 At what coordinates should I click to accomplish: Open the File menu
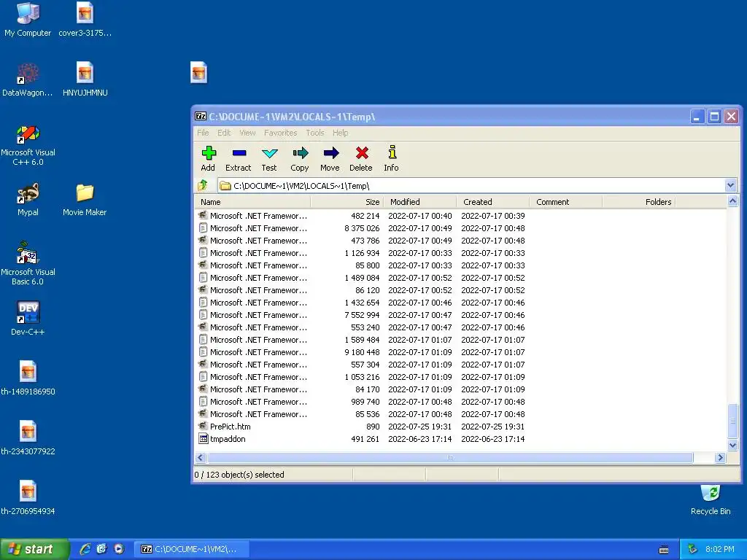(203, 133)
